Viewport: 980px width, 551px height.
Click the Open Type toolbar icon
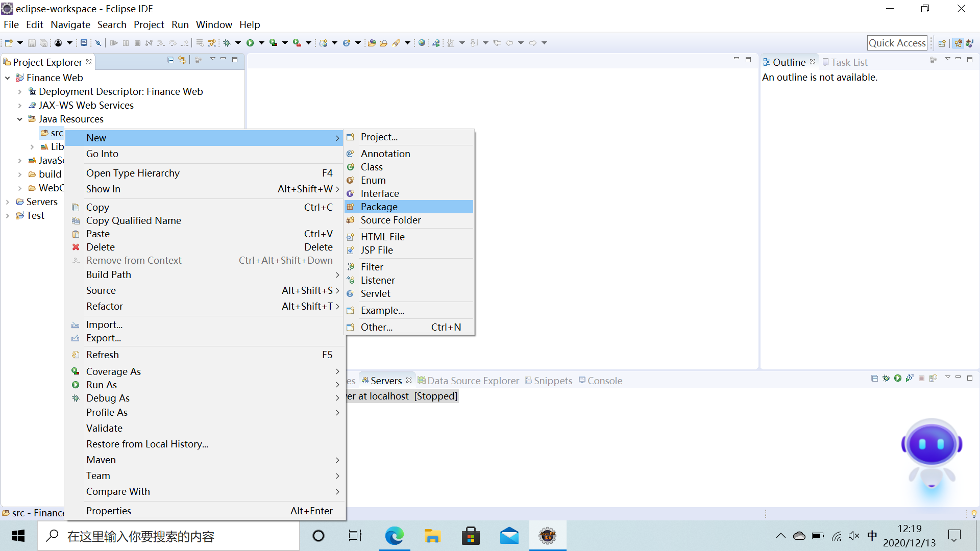pyautogui.click(x=372, y=43)
